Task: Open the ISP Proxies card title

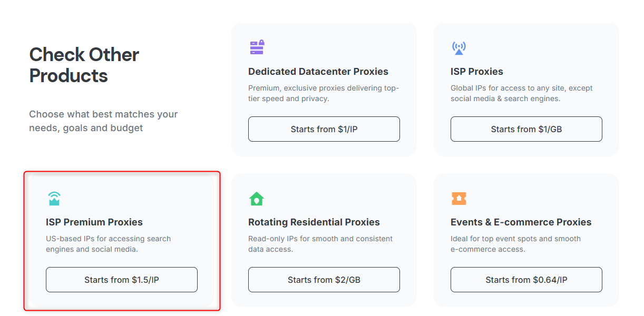Action: click(x=477, y=72)
